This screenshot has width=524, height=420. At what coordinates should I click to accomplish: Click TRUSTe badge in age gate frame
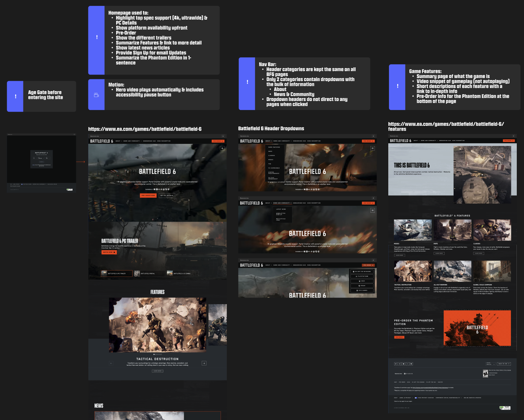coord(70,189)
